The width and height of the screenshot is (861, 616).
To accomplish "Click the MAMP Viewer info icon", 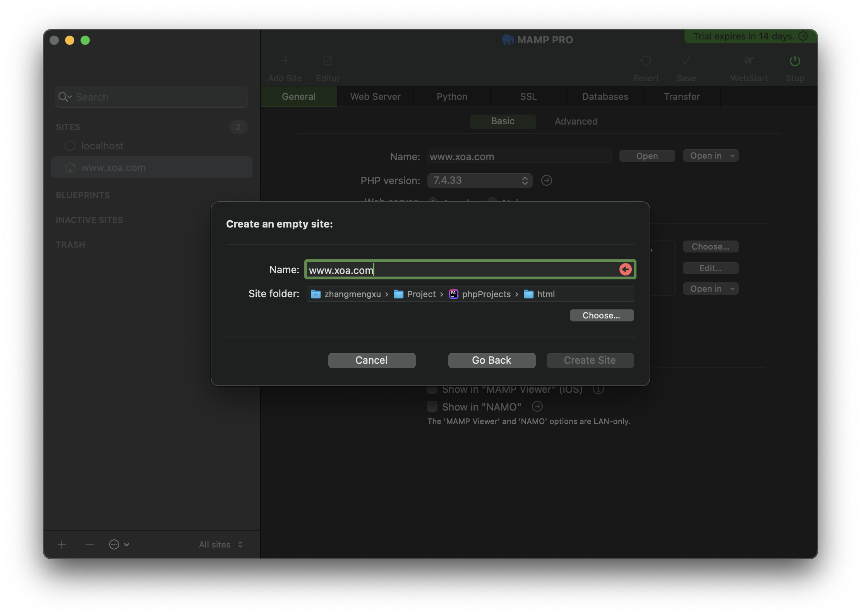I will point(598,389).
